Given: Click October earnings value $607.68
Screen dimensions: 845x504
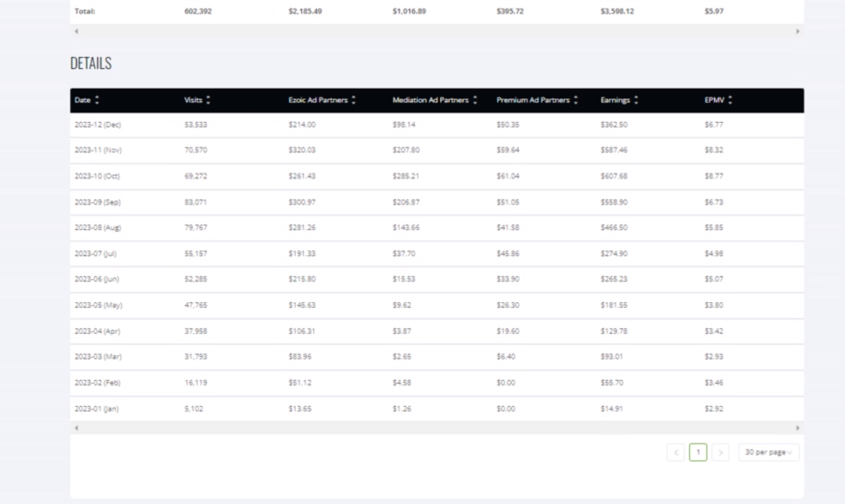Looking at the screenshot, I should click(614, 176).
